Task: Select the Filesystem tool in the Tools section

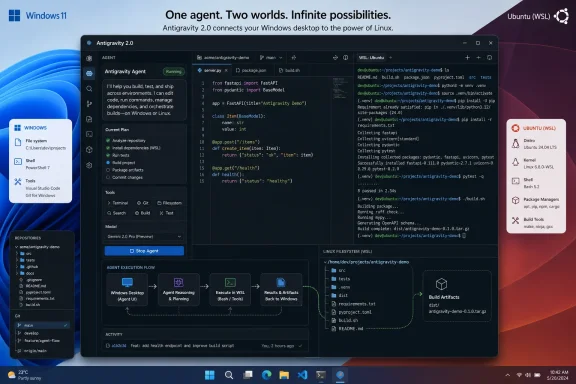Action: [169, 203]
